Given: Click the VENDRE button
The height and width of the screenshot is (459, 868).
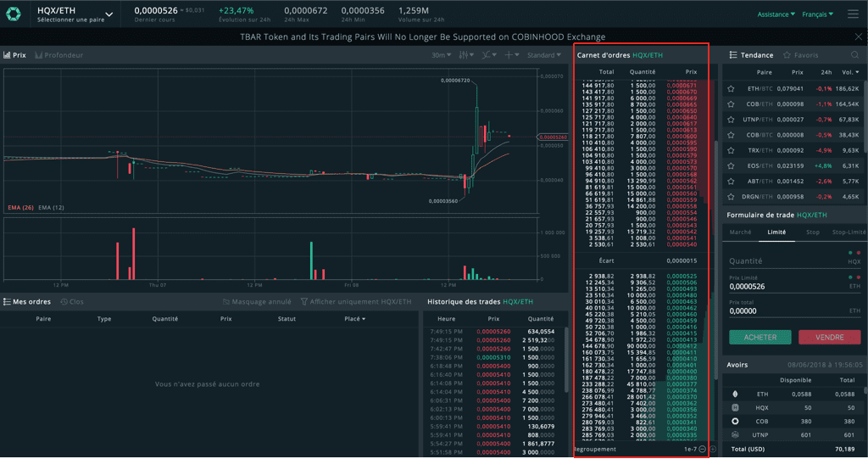Looking at the screenshot, I should (829, 337).
